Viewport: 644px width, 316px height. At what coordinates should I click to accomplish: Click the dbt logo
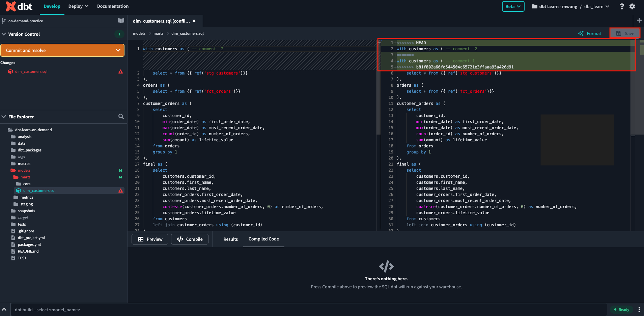point(19,6)
